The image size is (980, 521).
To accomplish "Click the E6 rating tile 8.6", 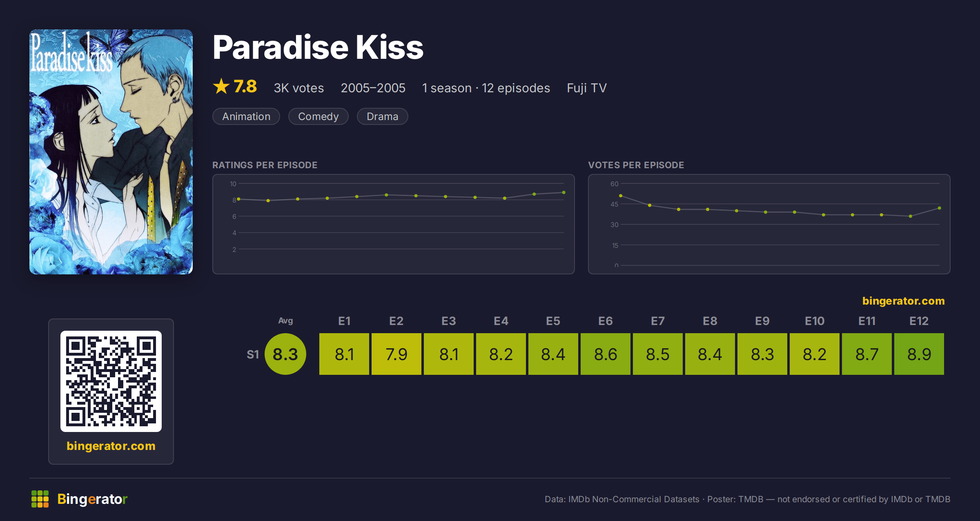I will point(606,354).
